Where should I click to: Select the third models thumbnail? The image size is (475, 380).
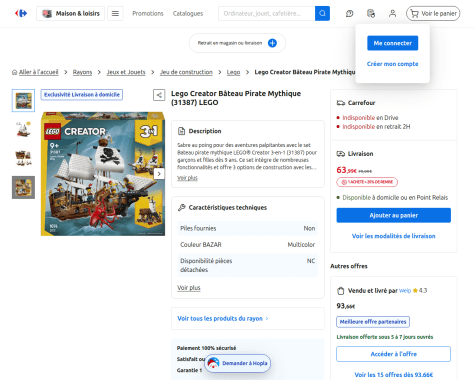(23, 158)
